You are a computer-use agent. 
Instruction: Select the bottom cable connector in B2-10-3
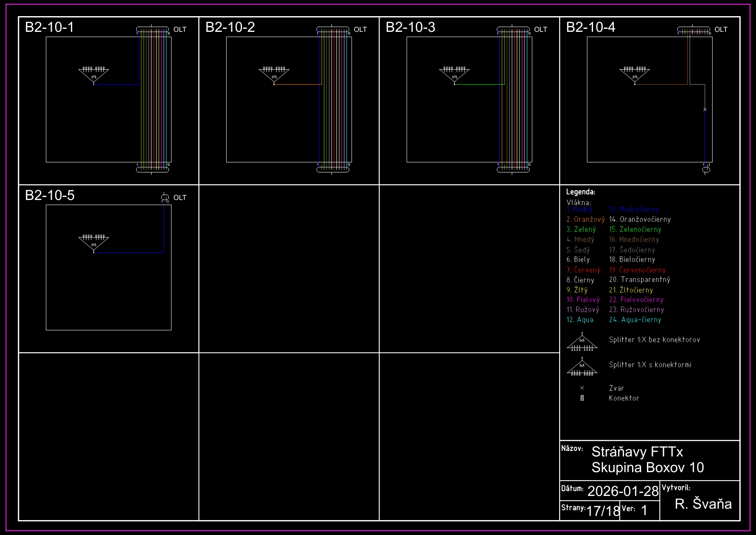tap(513, 169)
